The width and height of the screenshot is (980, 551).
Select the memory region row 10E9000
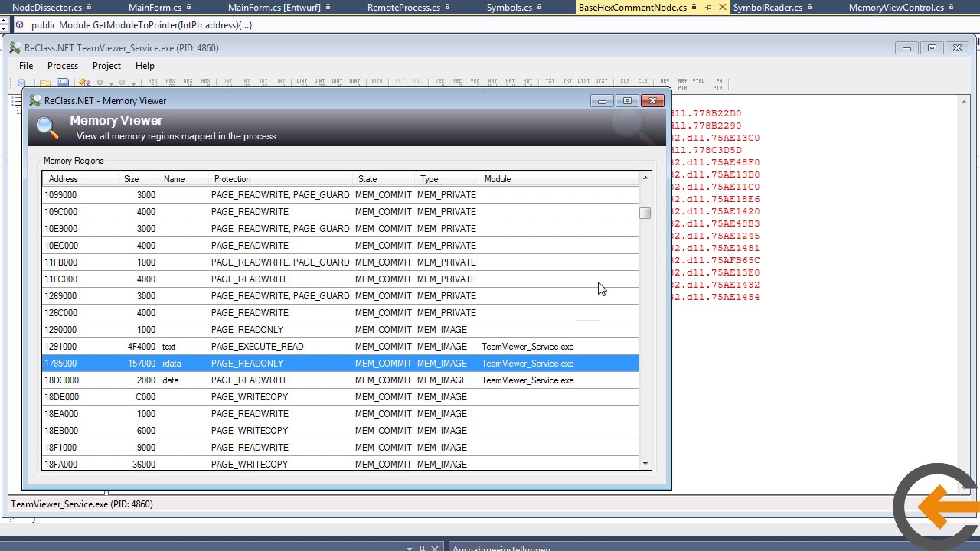coord(340,229)
